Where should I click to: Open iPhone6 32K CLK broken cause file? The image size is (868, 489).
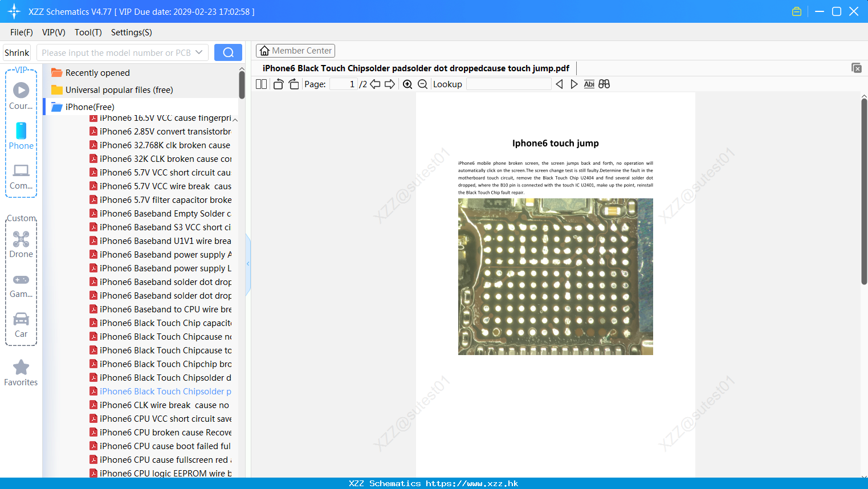(x=160, y=159)
